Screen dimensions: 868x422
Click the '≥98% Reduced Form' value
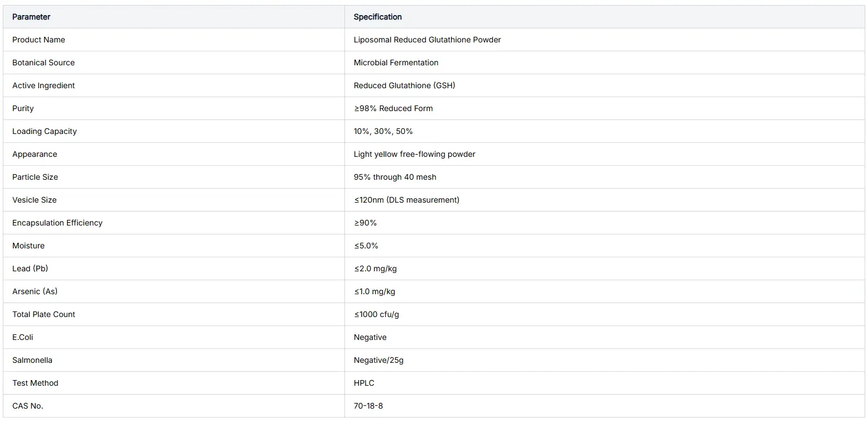(393, 108)
